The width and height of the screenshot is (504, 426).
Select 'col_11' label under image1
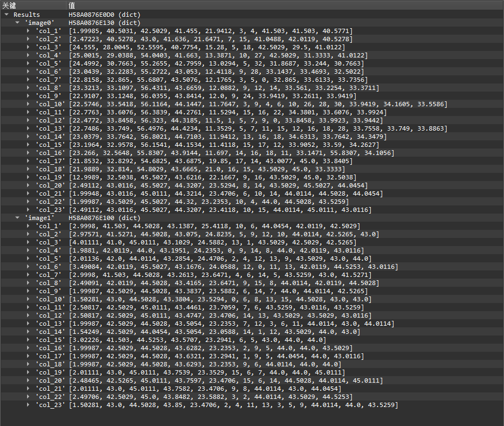pos(50,307)
